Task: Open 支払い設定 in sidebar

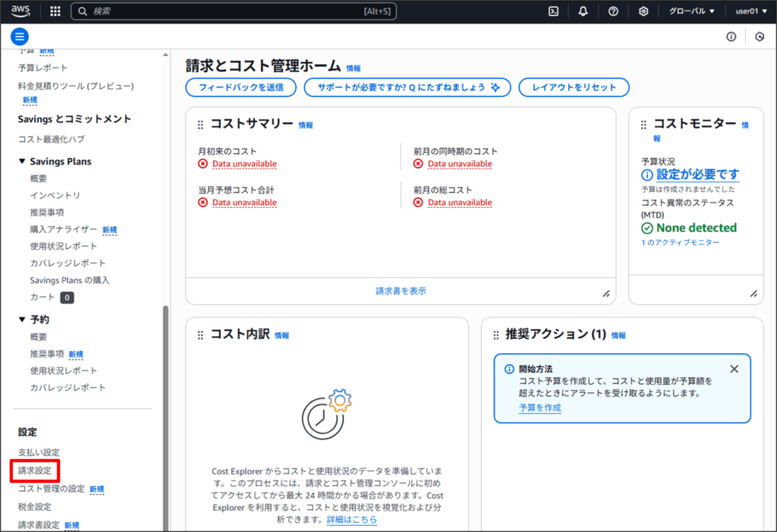Action: click(39, 452)
